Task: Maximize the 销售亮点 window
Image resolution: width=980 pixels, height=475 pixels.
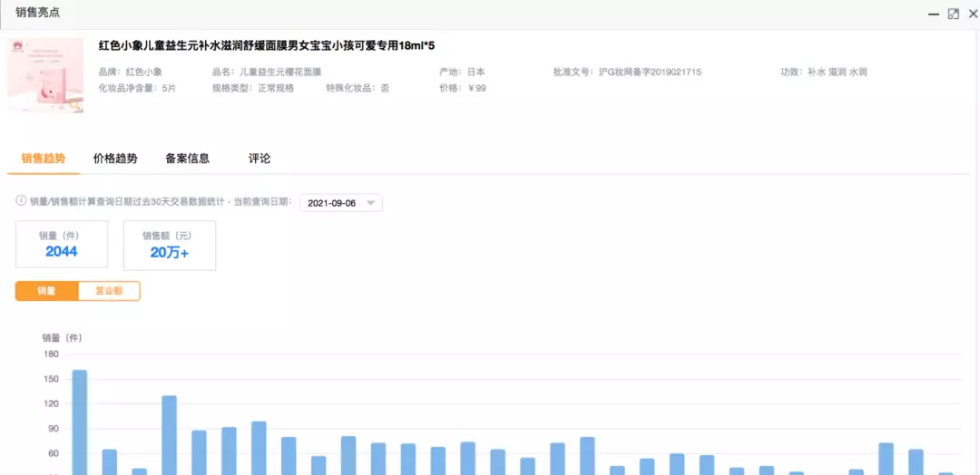Action: (x=954, y=14)
